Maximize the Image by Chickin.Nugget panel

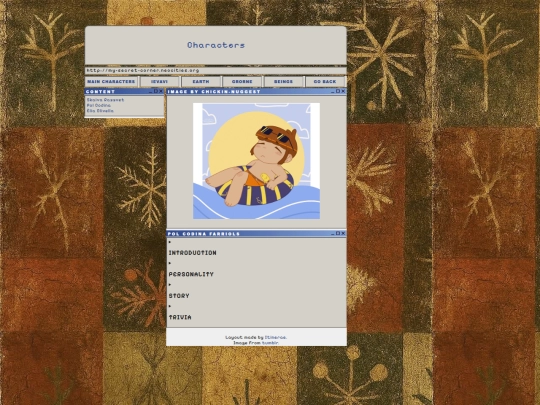[x=338, y=91]
